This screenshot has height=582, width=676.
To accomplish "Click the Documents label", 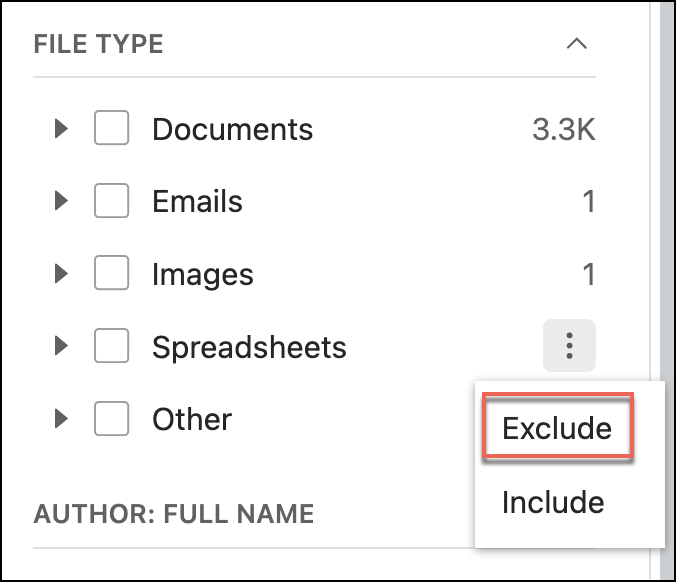I will [232, 129].
